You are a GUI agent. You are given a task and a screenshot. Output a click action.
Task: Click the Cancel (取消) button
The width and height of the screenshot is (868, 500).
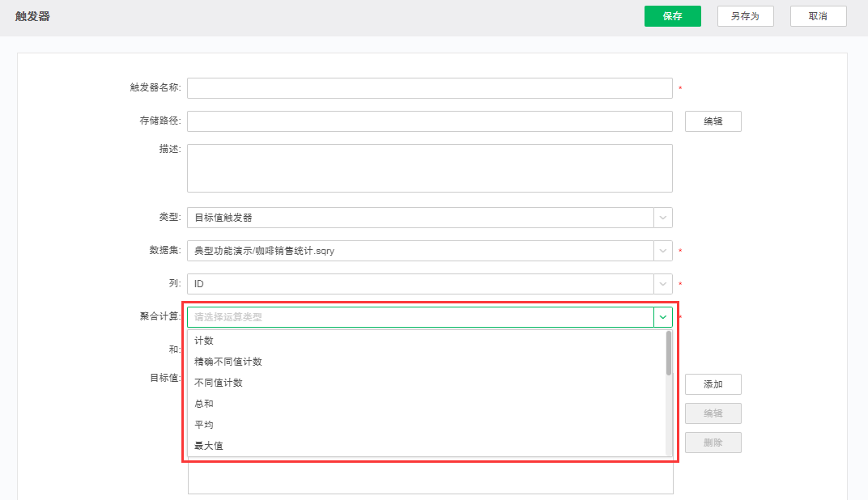point(818,15)
